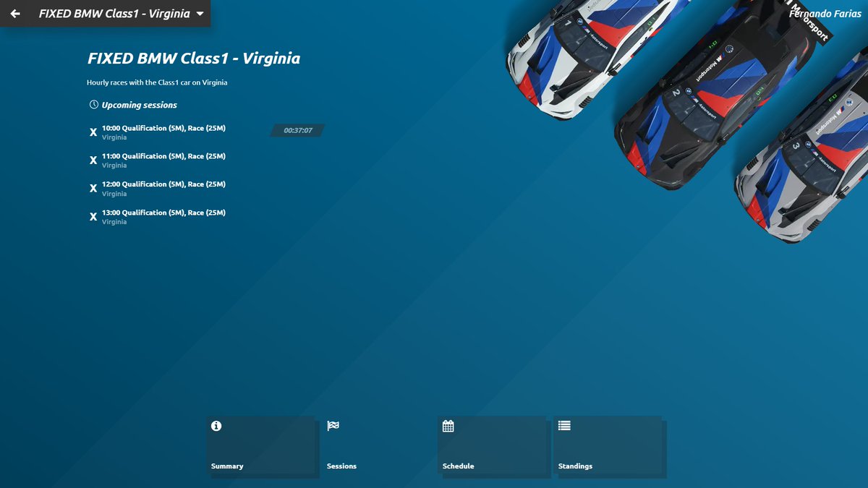Viewport: 868px width, 488px height.
Task: Open the Fernando Farias profile name
Action: (x=825, y=14)
